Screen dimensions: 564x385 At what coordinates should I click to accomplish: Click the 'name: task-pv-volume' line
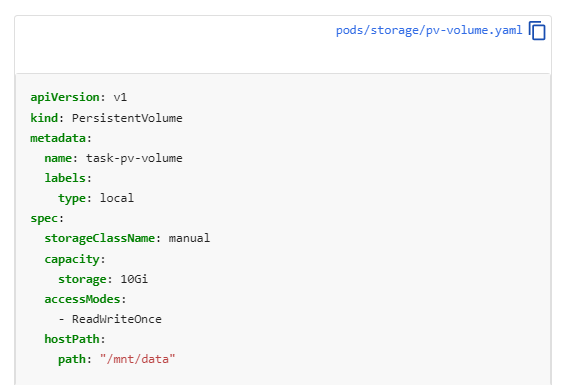point(113,158)
